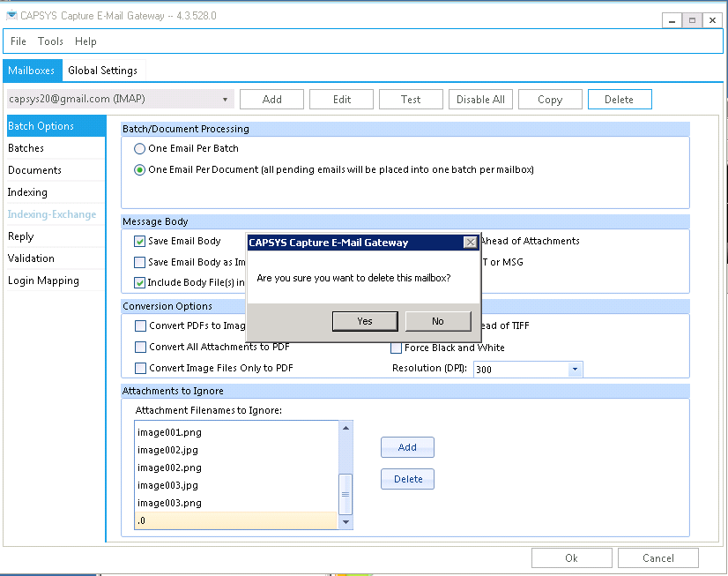
Task: Select image003.png in ignore list
Action: [236, 503]
